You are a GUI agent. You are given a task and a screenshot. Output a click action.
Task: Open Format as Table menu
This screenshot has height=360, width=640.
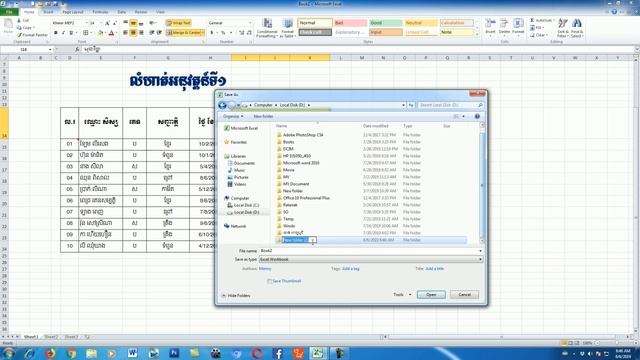288,28
